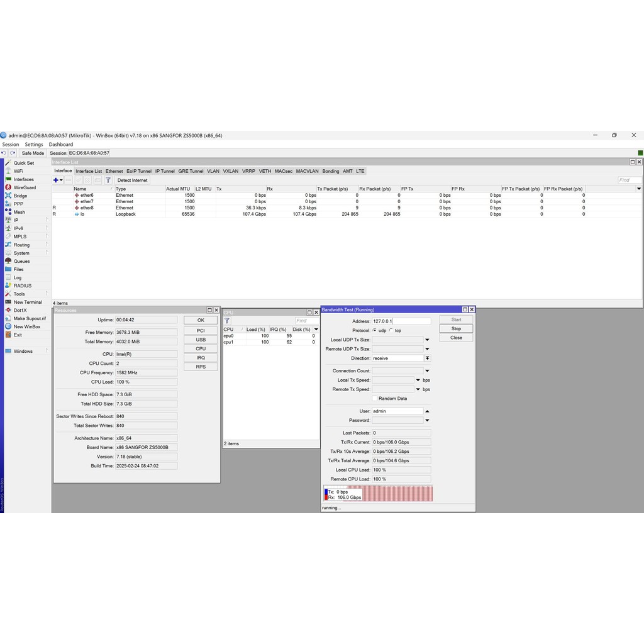This screenshot has width=644, height=644.
Task: Click the blue plus add interface icon
Action: tap(56, 180)
